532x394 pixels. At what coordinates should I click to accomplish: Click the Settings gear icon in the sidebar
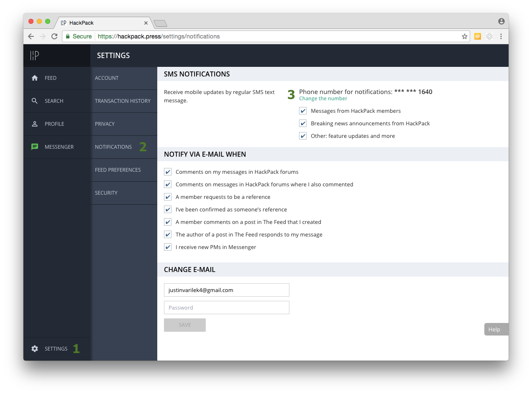[35, 349]
